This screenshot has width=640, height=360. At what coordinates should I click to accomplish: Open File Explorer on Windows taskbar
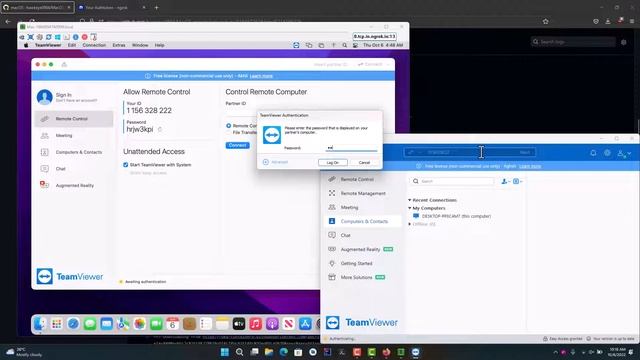(269, 352)
